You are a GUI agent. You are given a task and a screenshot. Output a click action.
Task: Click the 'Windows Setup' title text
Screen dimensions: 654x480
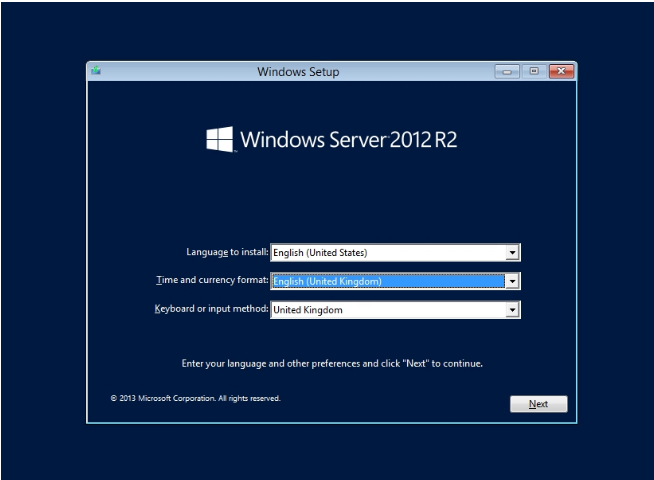(298, 72)
